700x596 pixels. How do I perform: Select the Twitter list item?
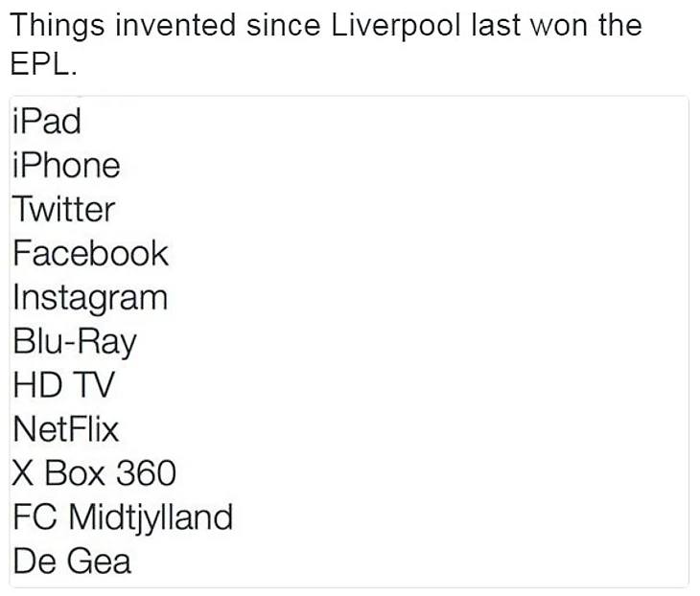click(x=63, y=209)
